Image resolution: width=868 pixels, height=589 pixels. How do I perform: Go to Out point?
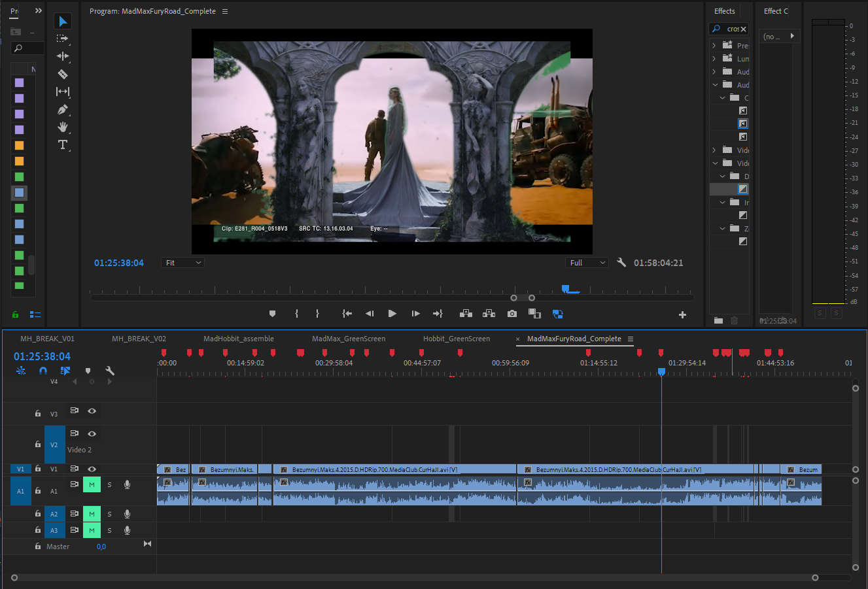click(x=438, y=314)
